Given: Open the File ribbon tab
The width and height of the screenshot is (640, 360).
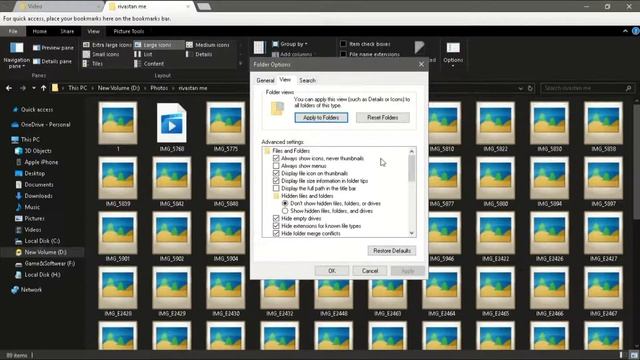Looking at the screenshot, I should pos(13,31).
